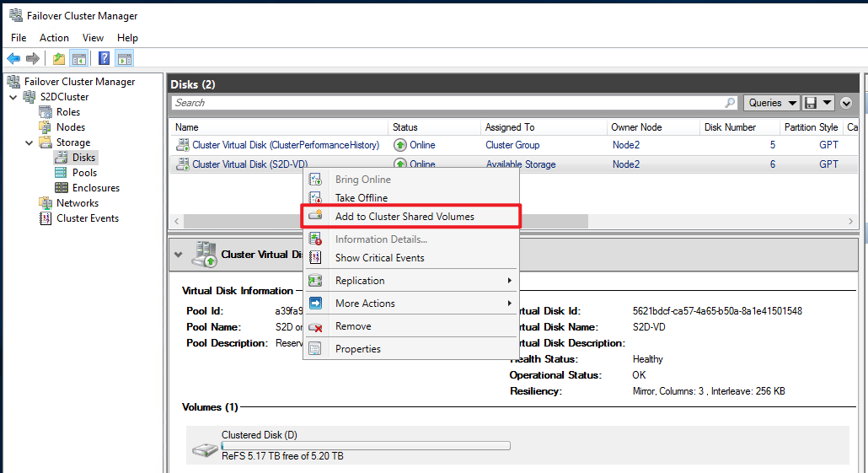The width and height of the screenshot is (868, 473).
Task: Choose Properties from context menu
Action: coord(410,349)
